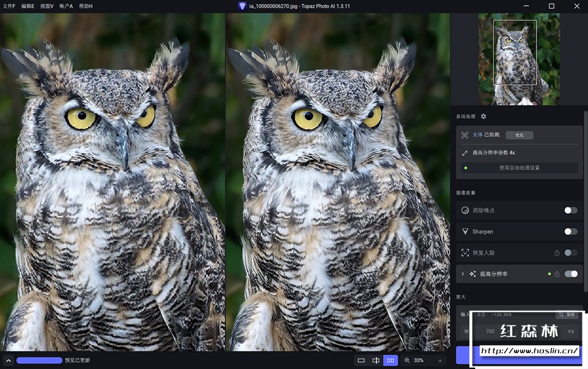The image size is (588, 369).
Task: Click the preview progress bar
Action: (x=40, y=360)
